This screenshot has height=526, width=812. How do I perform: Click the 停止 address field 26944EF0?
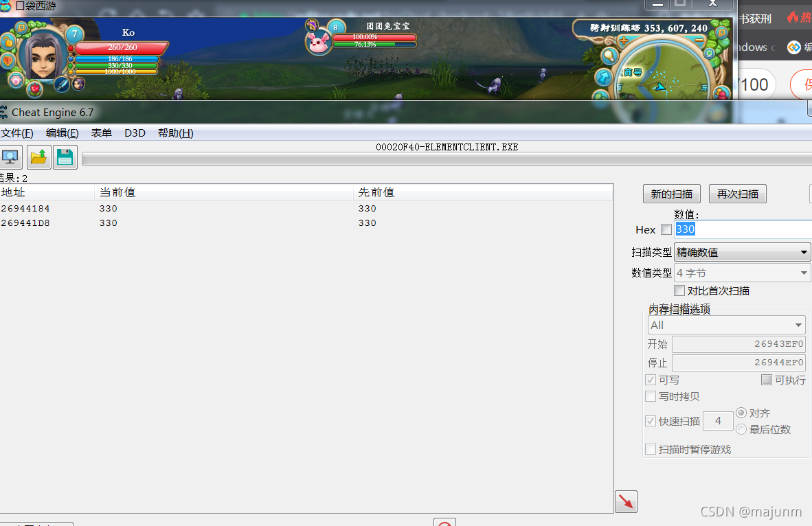739,363
